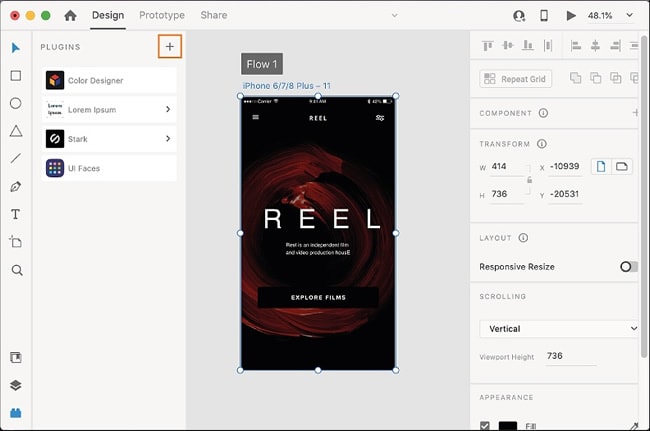Apply boolean Add operation icon
Screen dimensions: 650x431
coord(575,78)
